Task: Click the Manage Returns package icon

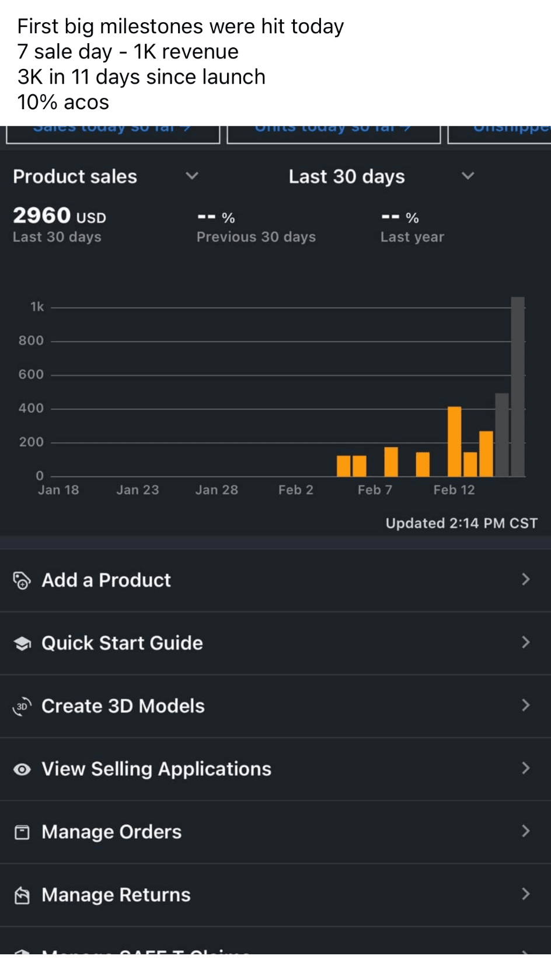Action: [x=22, y=895]
